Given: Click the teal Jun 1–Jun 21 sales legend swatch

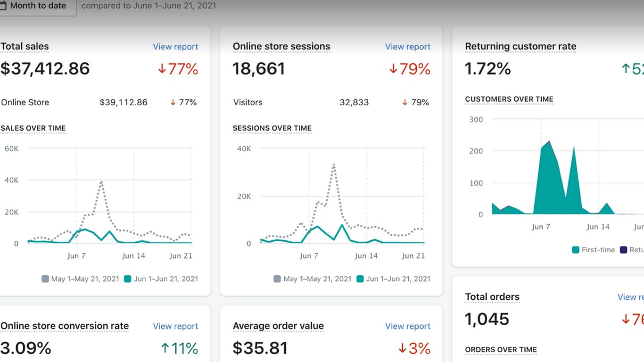Looking at the screenshot, I should 128,279.
